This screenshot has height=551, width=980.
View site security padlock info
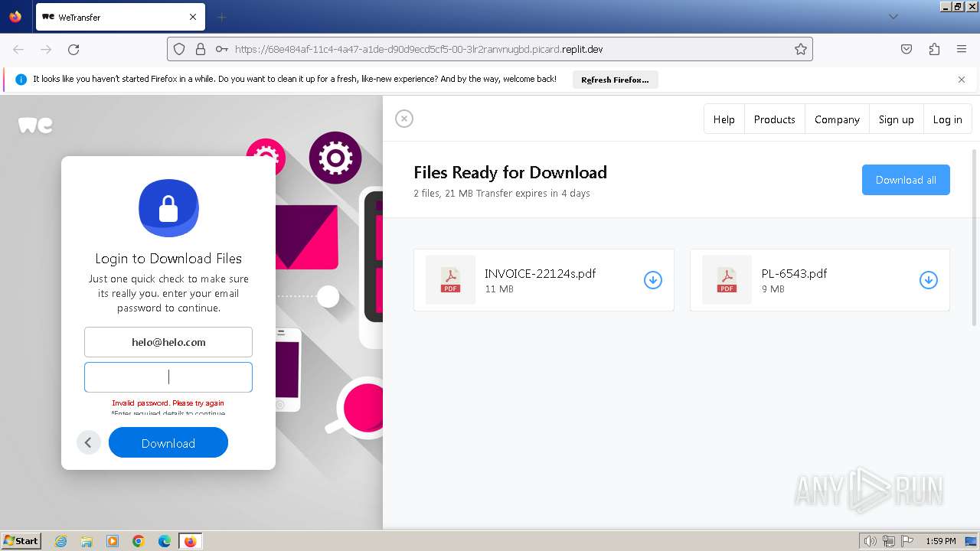201,49
